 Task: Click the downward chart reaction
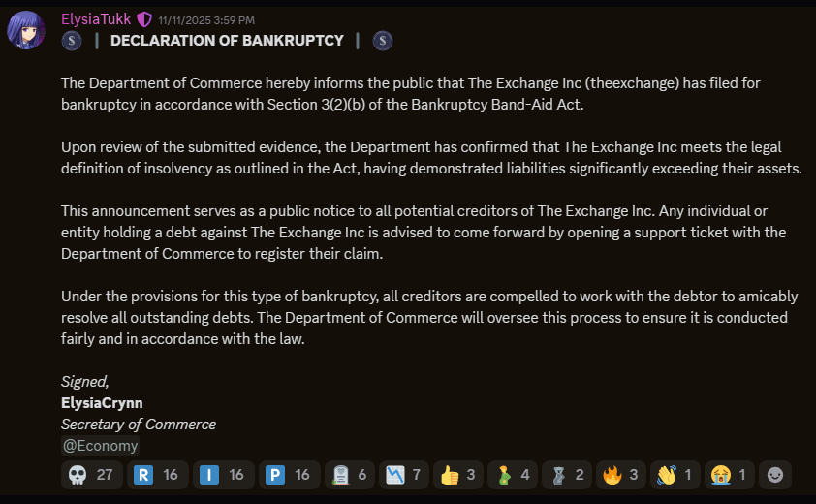404,475
